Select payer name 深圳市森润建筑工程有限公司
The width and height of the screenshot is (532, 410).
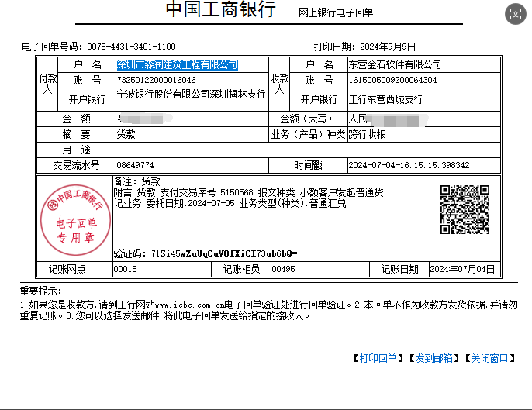point(178,64)
